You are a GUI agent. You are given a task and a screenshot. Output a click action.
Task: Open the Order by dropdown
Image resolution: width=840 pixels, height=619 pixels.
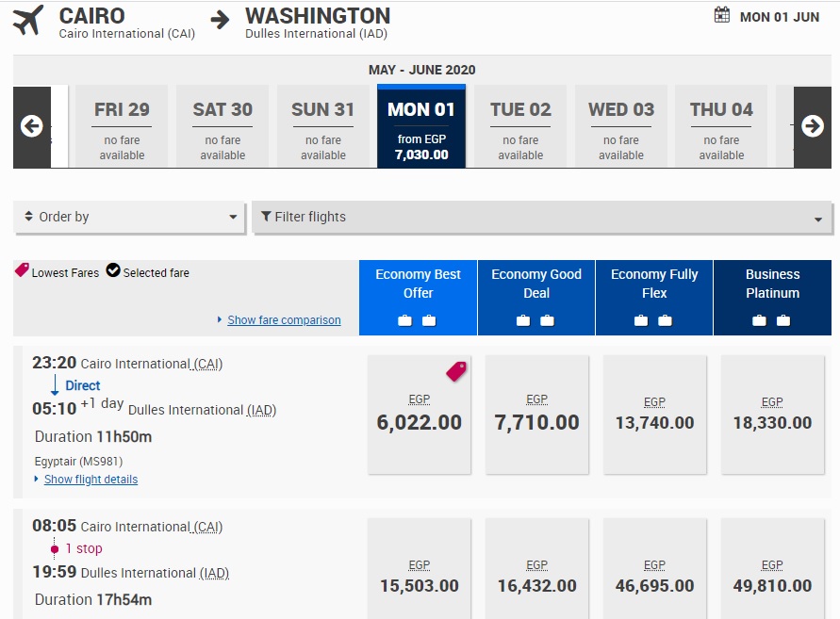click(x=130, y=217)
